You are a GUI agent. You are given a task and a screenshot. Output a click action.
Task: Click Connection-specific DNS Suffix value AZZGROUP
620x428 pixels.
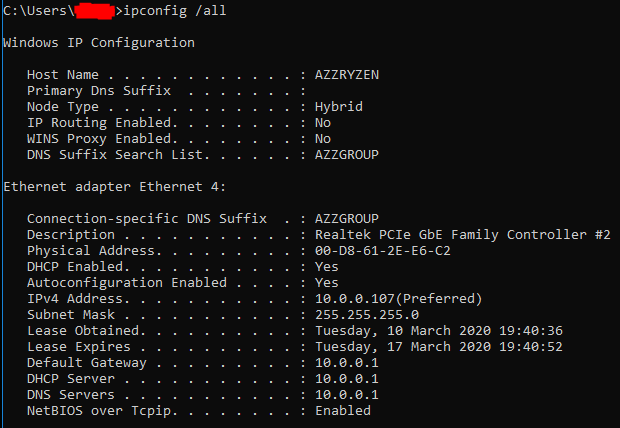347,219
